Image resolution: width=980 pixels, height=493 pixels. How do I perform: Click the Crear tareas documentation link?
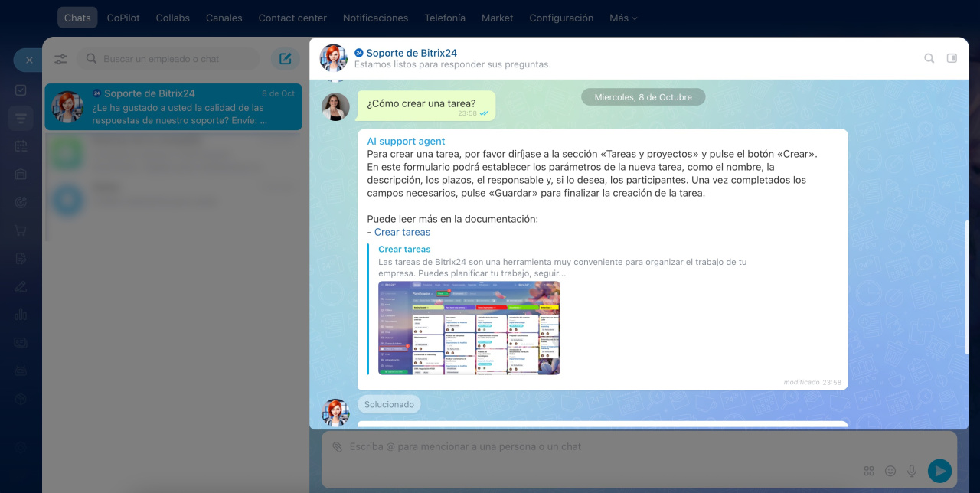(402, 232)
